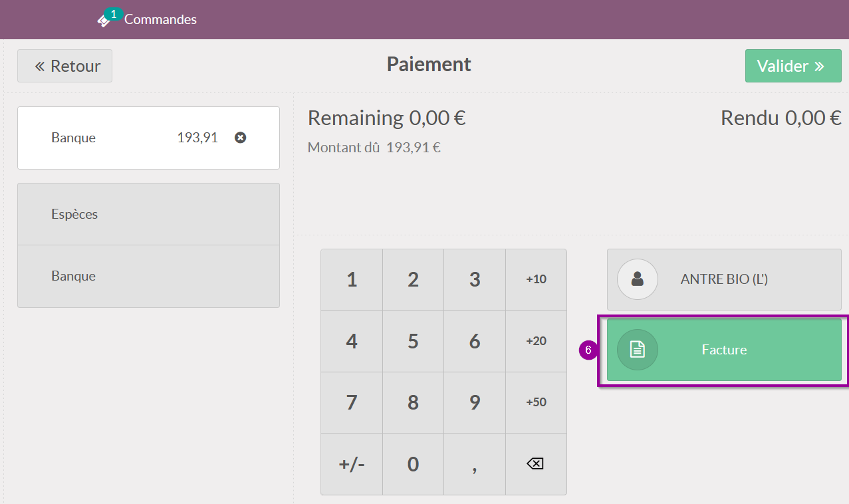849x504 pixels.
Task: Validate payment with Valider button
Action: click(793, 66)
